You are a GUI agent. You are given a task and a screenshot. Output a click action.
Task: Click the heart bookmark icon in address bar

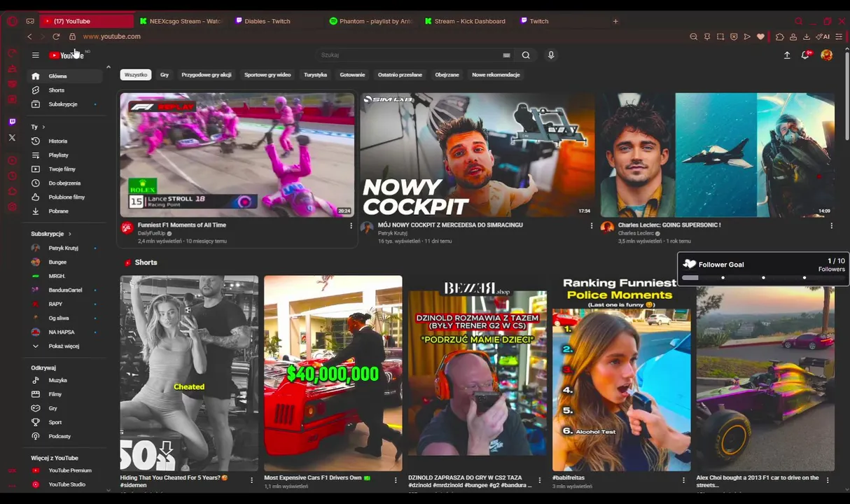tap(760, 36)
